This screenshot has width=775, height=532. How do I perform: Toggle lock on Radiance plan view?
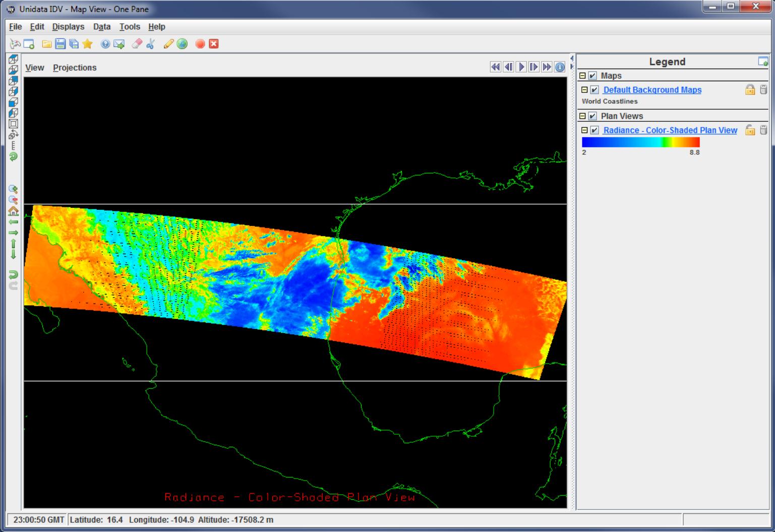[x=750, y=130]
